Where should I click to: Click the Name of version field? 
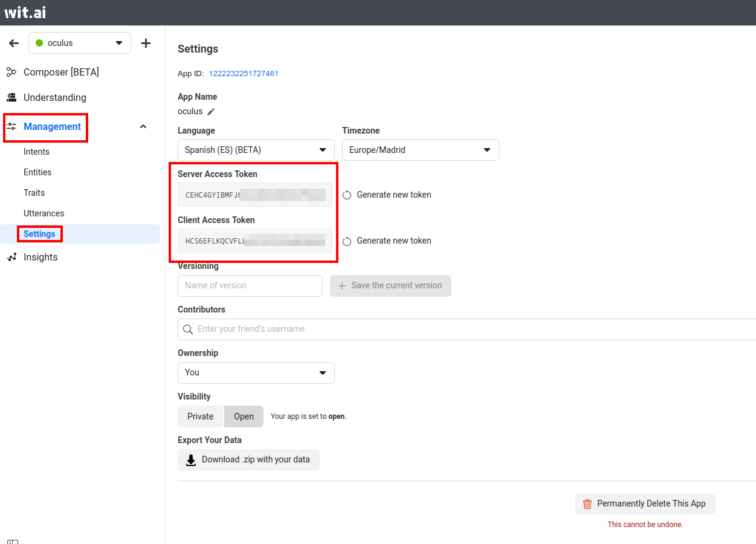click(250, 286)
